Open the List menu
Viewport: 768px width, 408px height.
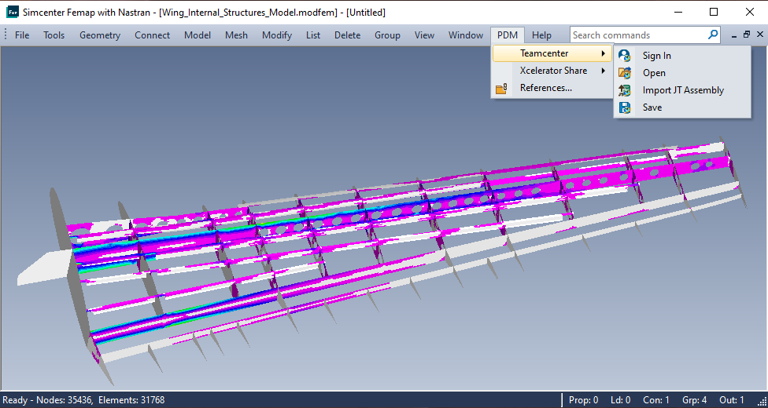[x=313, y=35]
